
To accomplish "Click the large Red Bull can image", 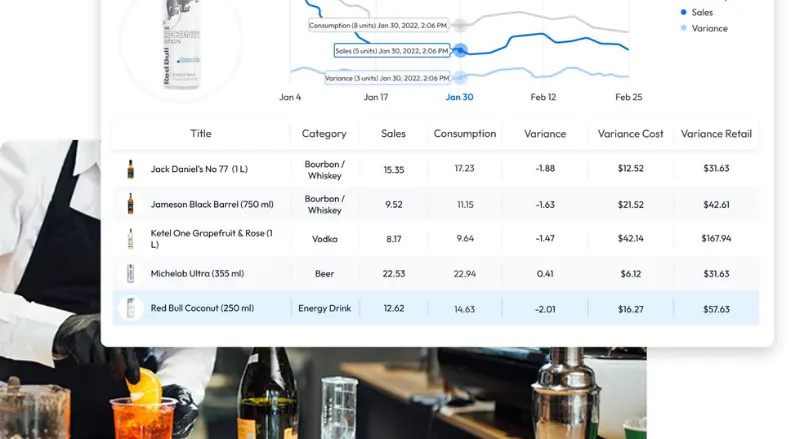I will 181,44.
